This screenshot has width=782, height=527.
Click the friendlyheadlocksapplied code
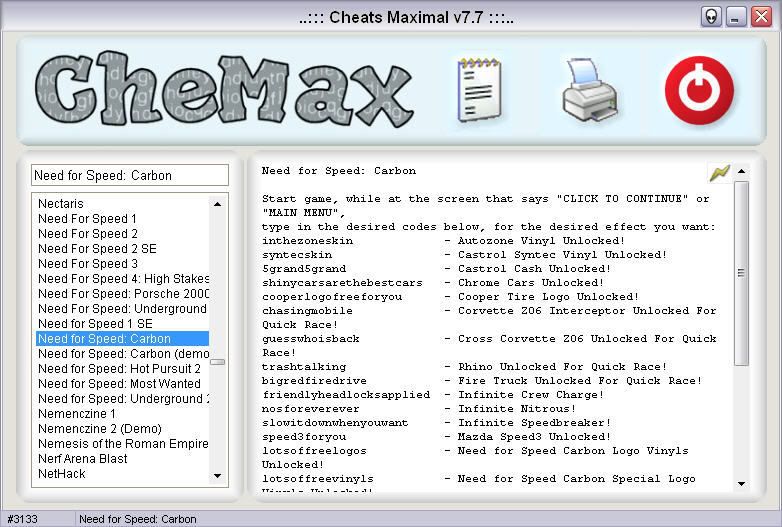(346, 394)
